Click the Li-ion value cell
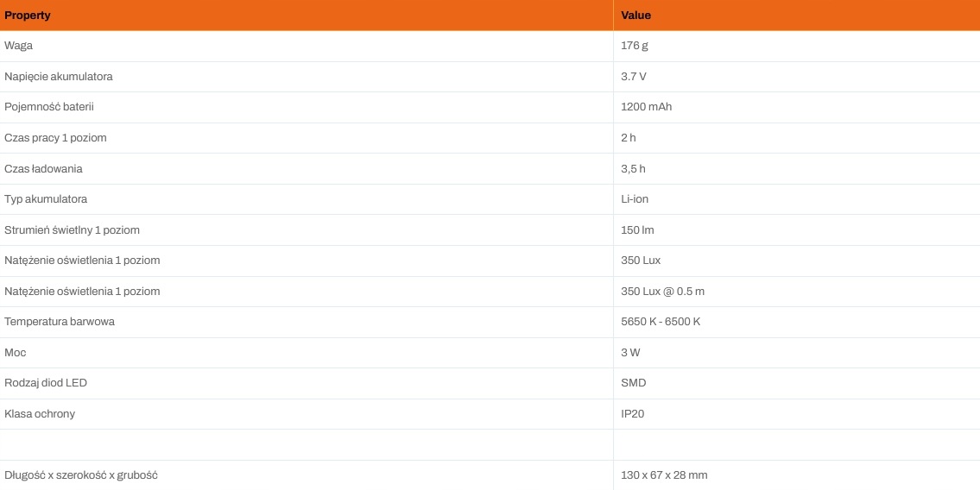Viewport: 980px width, 490px height. [635, 199]
